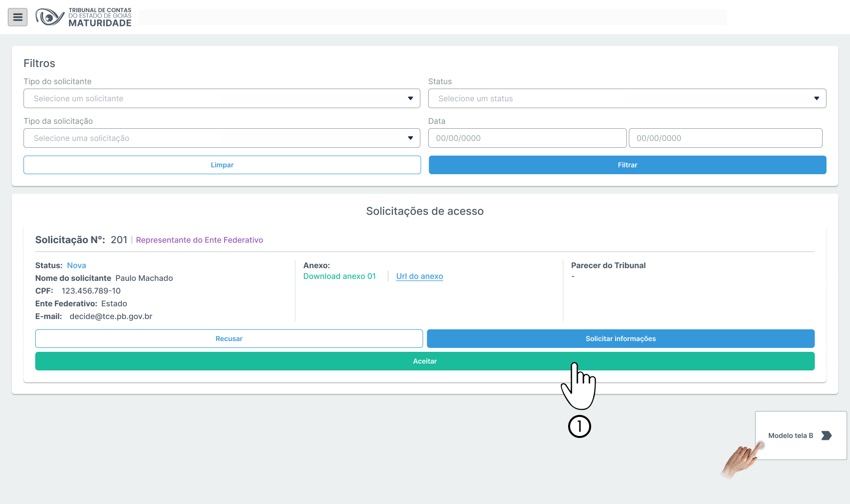Screen dimensions: 850x504
Task: Open the hamburger menu
Action: coord(18,17)
